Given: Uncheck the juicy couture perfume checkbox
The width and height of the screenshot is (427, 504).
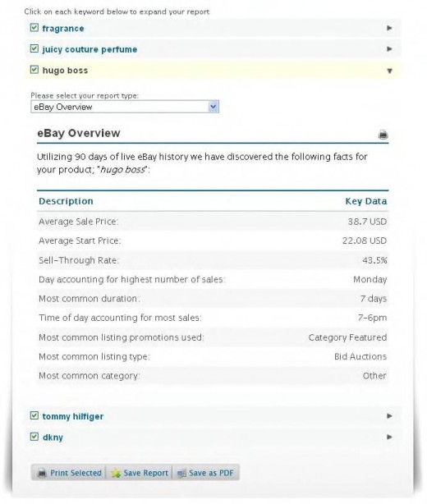Looking at the screenshot, I should [x=34, y=48].
